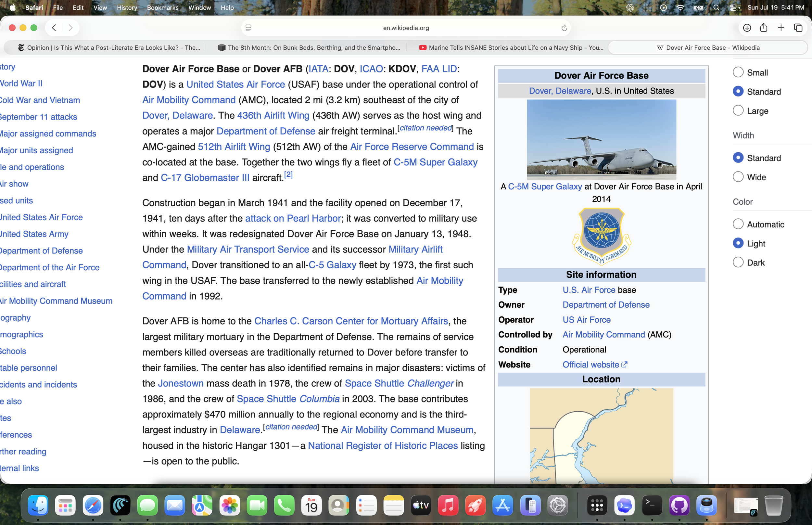Show Safari downloads
Viewport: 812px width, 525px height.
tap(747, 28)
